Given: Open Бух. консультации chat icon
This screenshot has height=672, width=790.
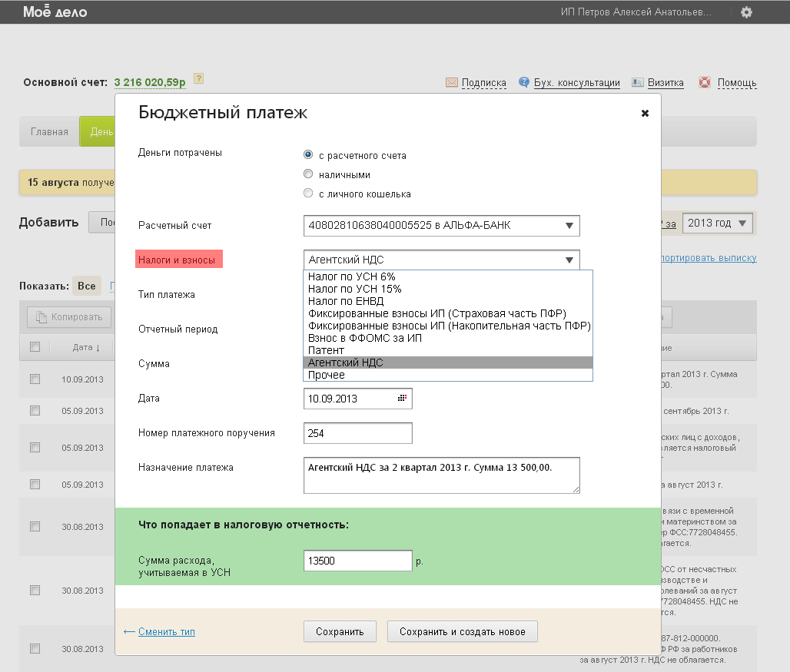Looking at the screenshot, I should 524,82.
